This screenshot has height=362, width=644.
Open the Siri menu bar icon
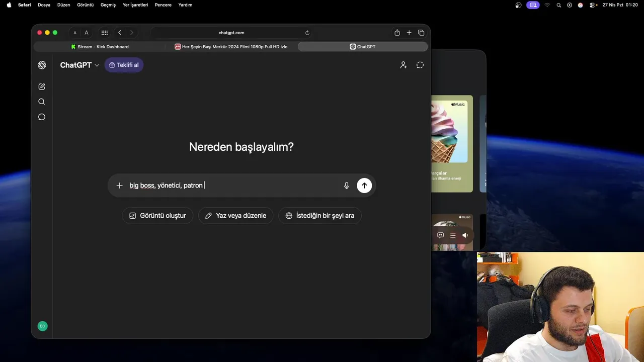[580, 5]
